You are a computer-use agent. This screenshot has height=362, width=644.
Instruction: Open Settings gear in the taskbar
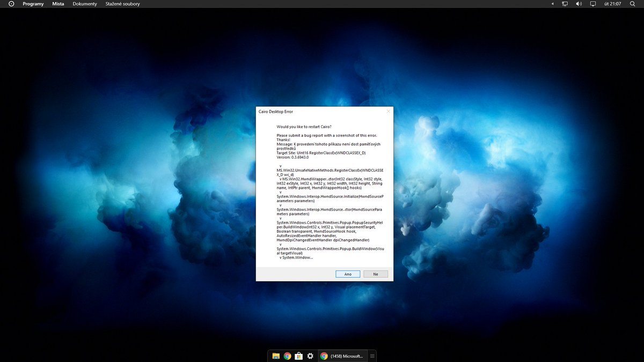point(311,356)
